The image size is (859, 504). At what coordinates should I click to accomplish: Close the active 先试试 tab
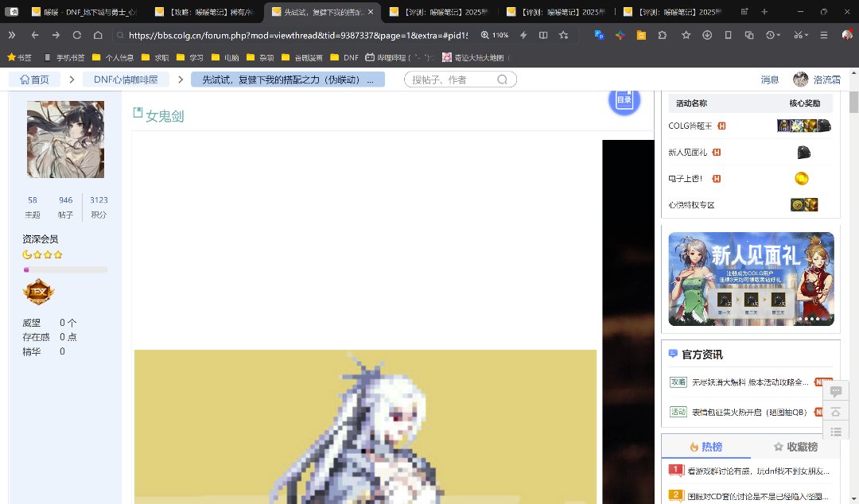point(371,11)
